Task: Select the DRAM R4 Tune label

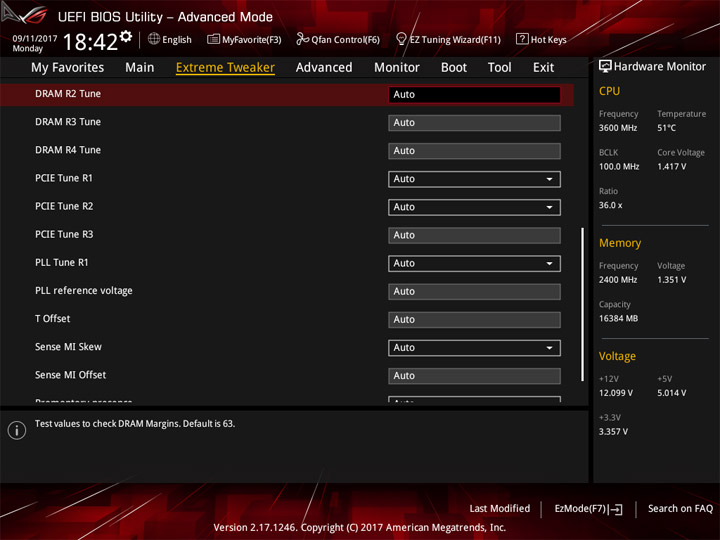Action: pyautogui.click(x=68, y=150)
